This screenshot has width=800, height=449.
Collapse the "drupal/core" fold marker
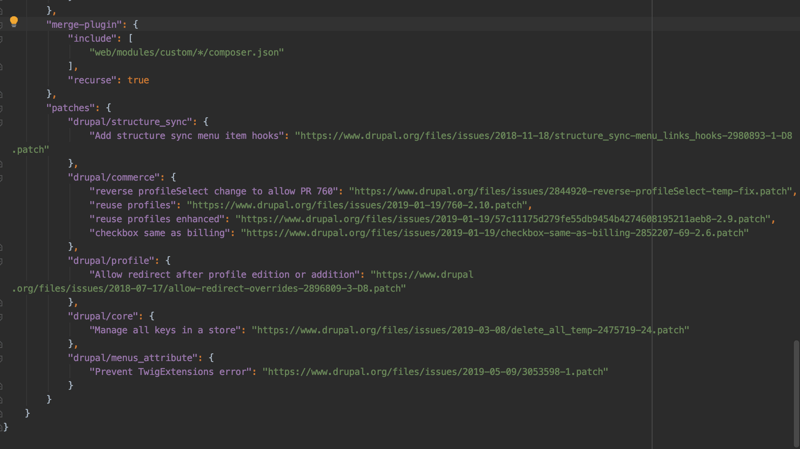(x=2, y=316)
